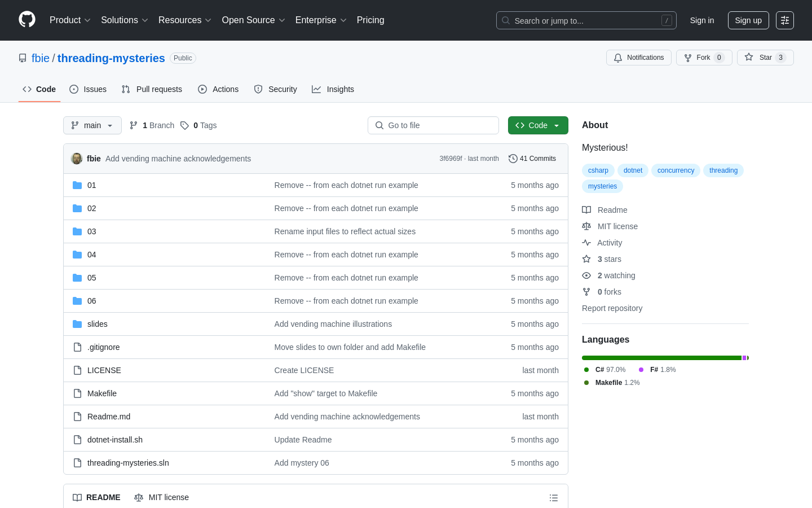Click the C# 97.0% language entry
812x508 pixels.
point(605,370)
